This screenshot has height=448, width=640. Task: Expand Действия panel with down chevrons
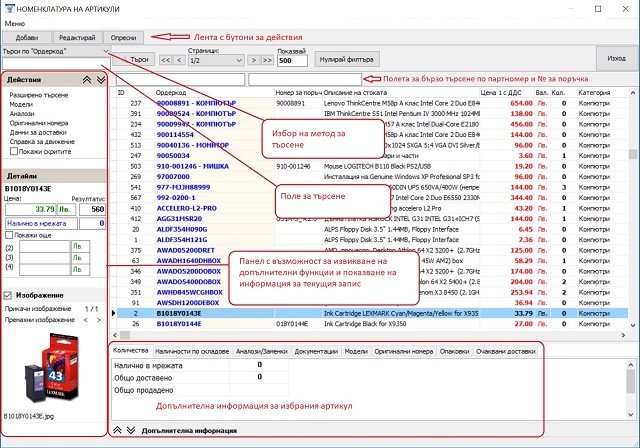pyautogui.click(x=101, y=80)
